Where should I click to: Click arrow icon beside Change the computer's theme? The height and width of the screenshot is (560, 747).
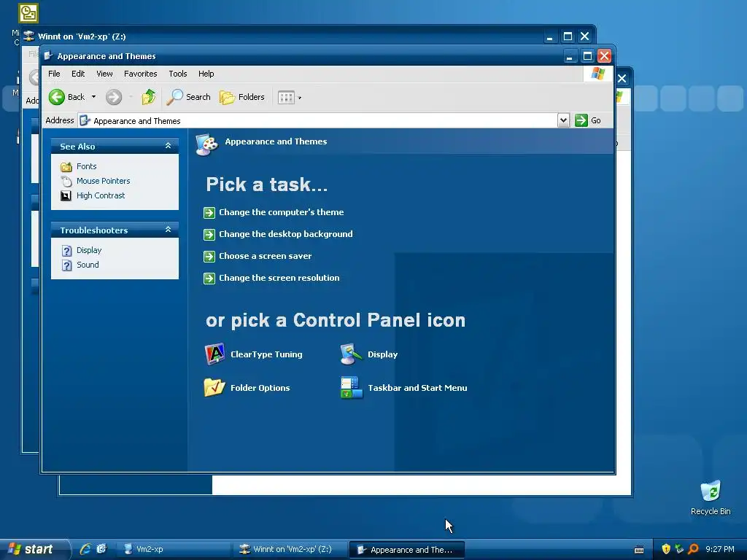[209, 213]
